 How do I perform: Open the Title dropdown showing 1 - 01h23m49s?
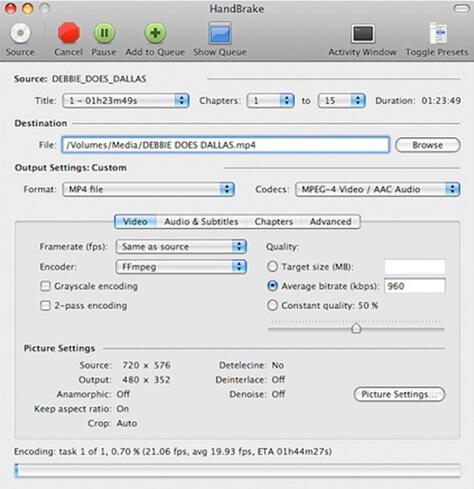(126, 101)
